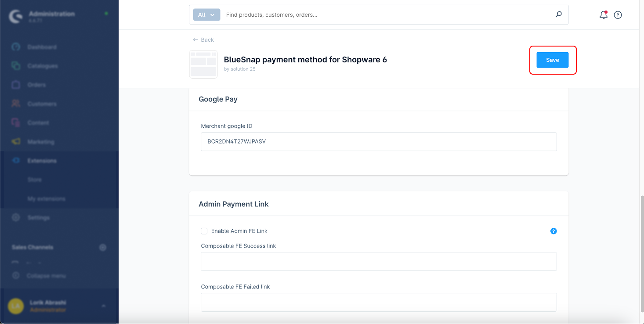This screenshot has height=324, width=644.
Task: Click the Shopware logo in sidebar
Action: 16,17
